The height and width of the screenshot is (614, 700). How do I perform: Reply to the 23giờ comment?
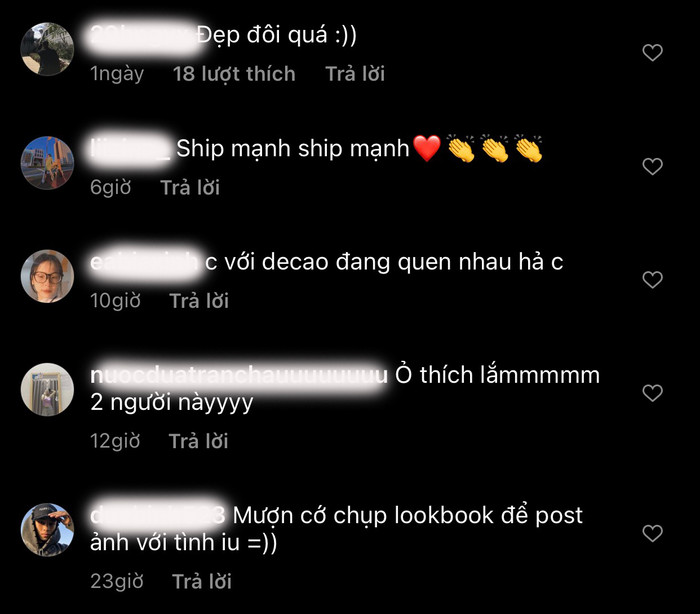pos(202,581)
